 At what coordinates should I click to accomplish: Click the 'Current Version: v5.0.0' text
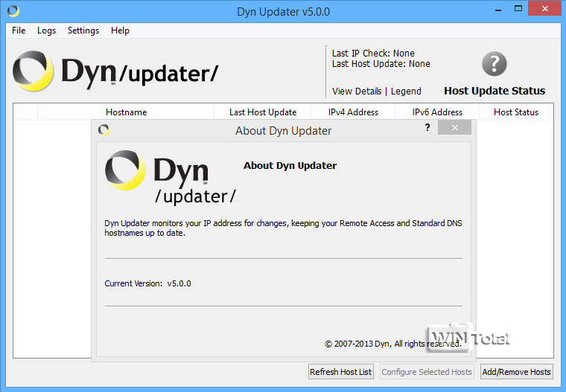coord(147,283)
